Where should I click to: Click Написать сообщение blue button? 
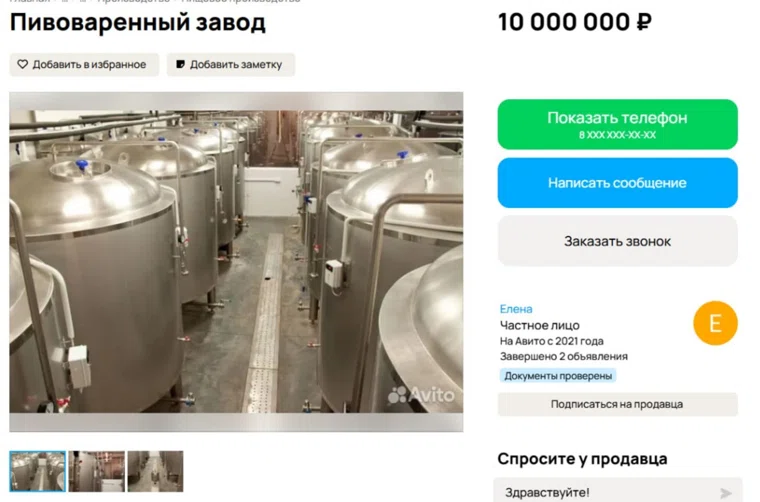click(x=618, y=183)
